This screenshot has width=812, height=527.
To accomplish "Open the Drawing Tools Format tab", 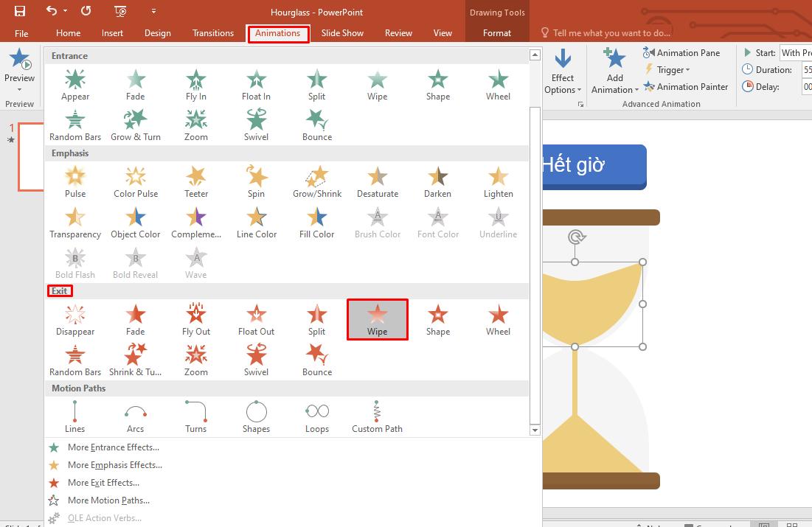I will pyautogui.click(x=497, y=33).
